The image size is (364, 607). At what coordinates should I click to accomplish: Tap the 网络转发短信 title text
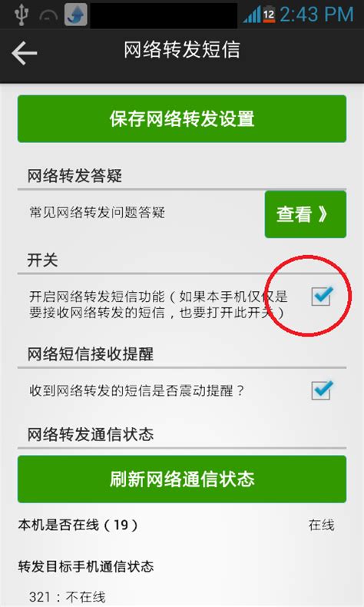tap(182, 50)
